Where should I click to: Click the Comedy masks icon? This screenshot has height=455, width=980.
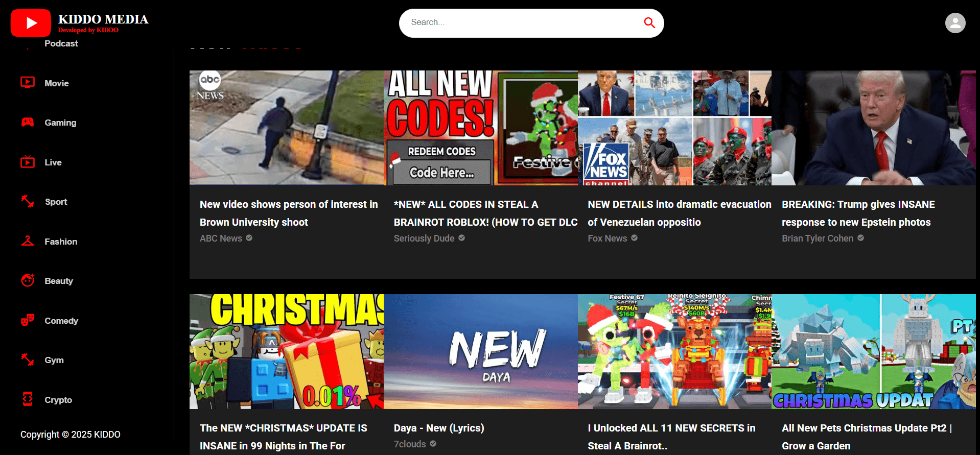[x=28, y=320]
